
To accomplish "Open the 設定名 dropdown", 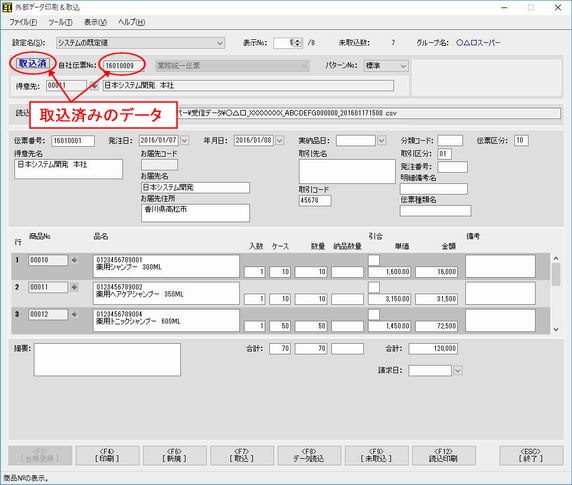I will point(220,43).
